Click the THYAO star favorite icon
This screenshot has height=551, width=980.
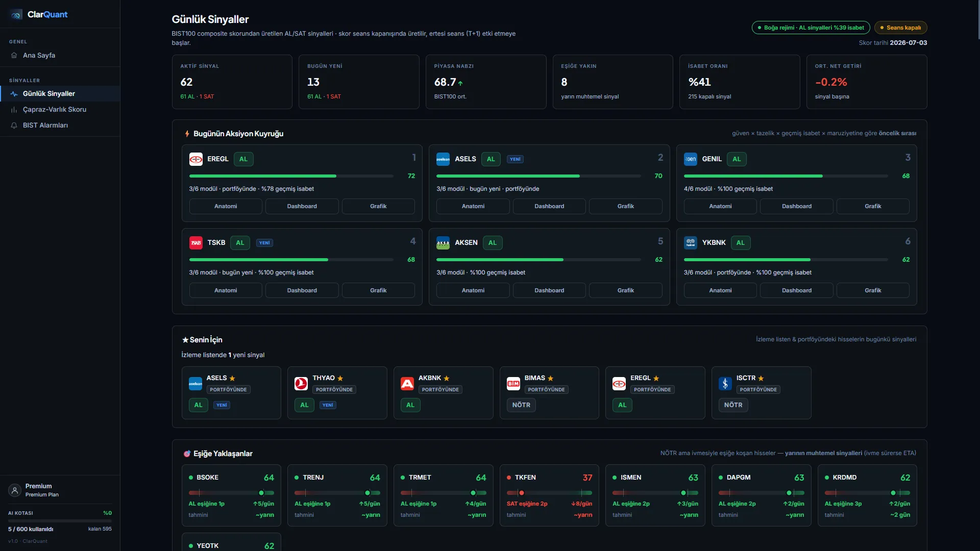(340, 378)
